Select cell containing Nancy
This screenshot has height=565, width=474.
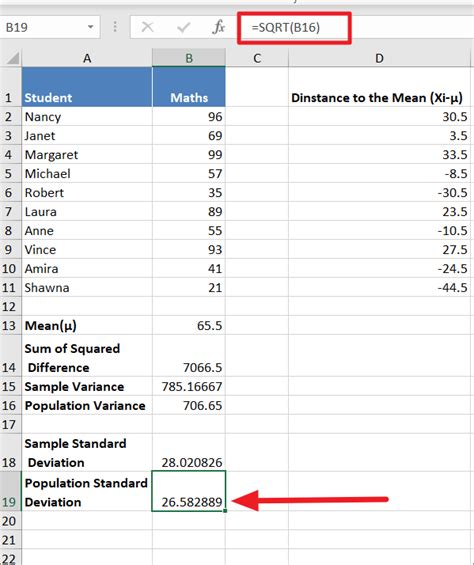87,117
